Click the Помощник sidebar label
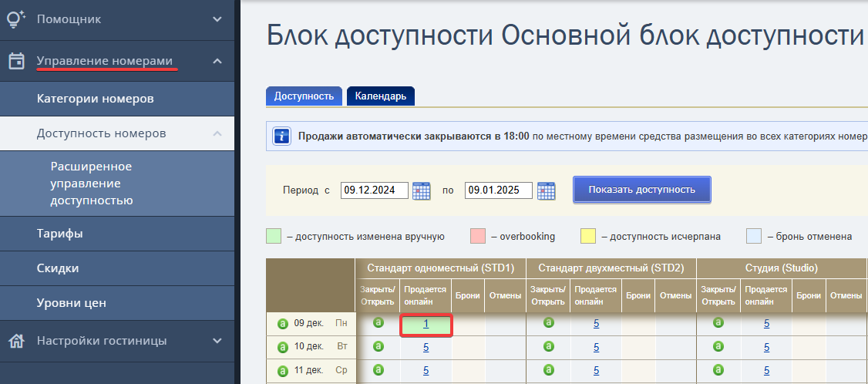The image size is (868, 384). 69,19
